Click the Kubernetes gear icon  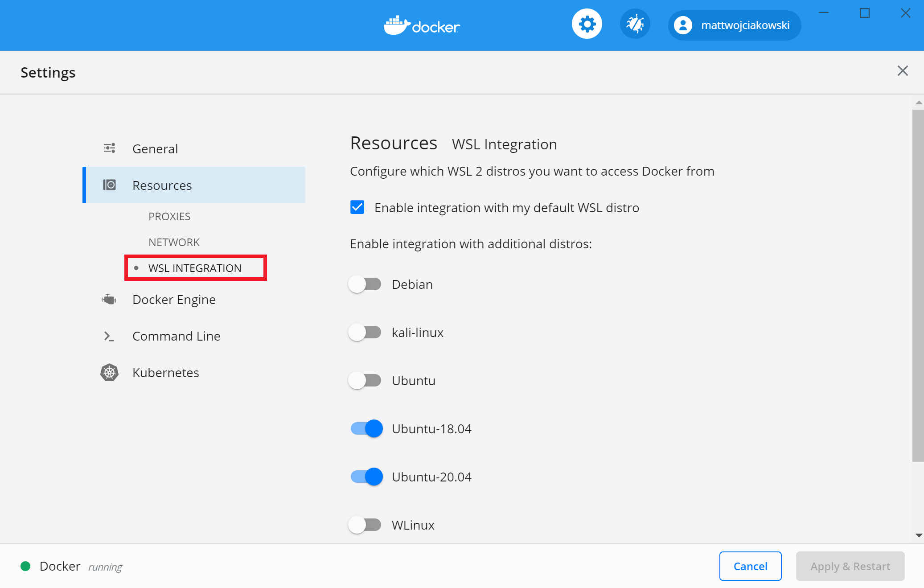(x=110, y=373)
